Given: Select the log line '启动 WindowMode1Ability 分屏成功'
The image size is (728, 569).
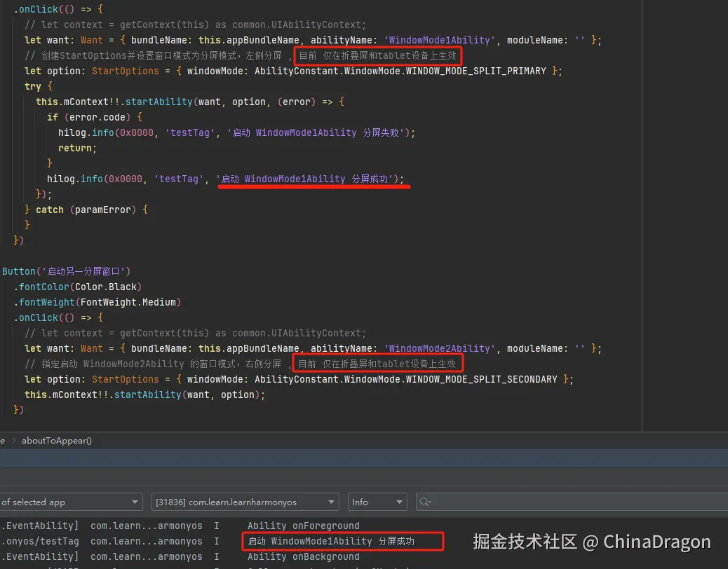Looking at the screenshot, I should [x=330, y=541].
